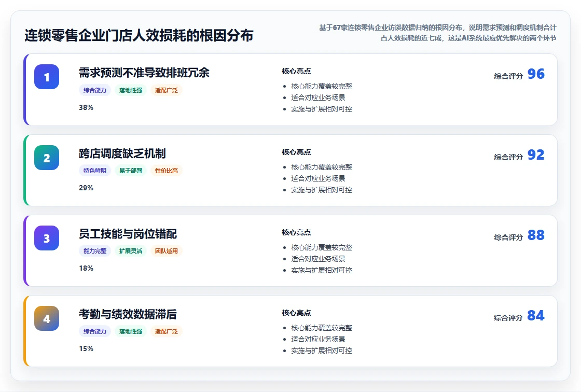
Task: Click 核心亮点 heading in 跨店调度 card
Action: pyautogui.click(x=296, y=152)
